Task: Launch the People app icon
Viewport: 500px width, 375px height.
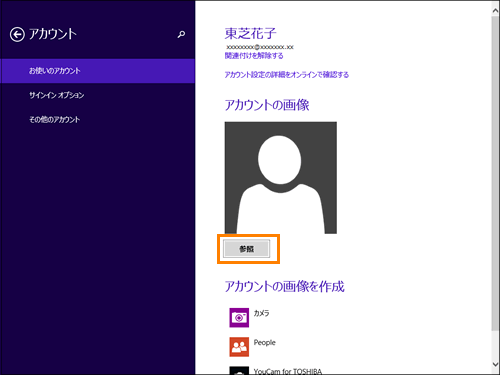Action: (239, 347)
